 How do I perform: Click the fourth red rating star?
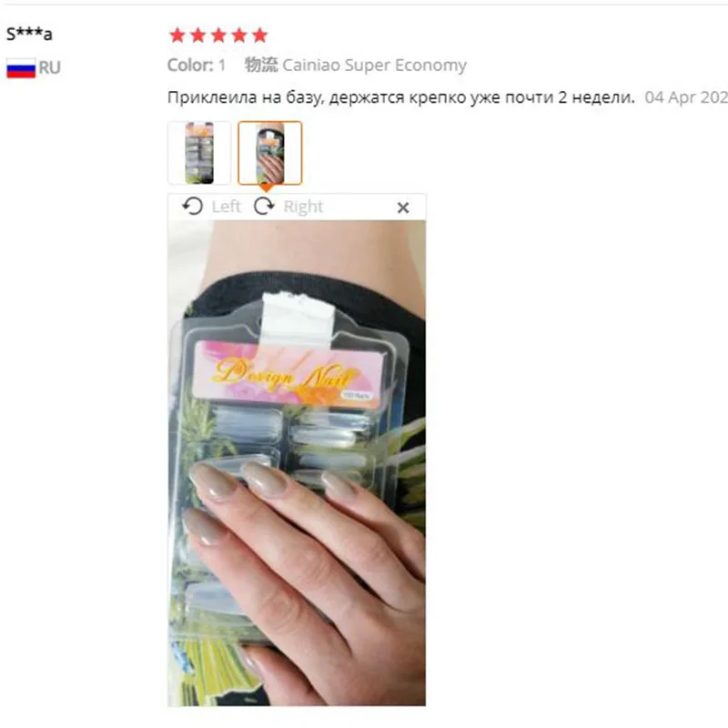tap(239, 35)
